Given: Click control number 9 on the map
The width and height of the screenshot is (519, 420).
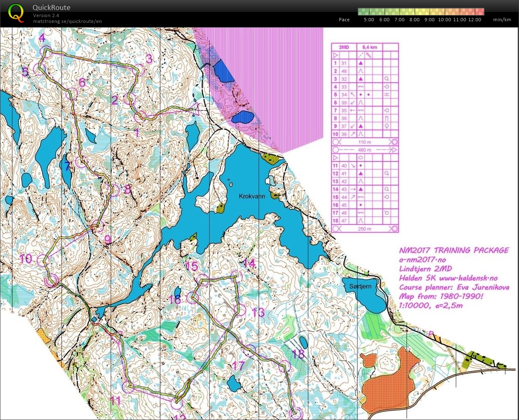Looking at the screenshot, I should click(x=108, y=240).
